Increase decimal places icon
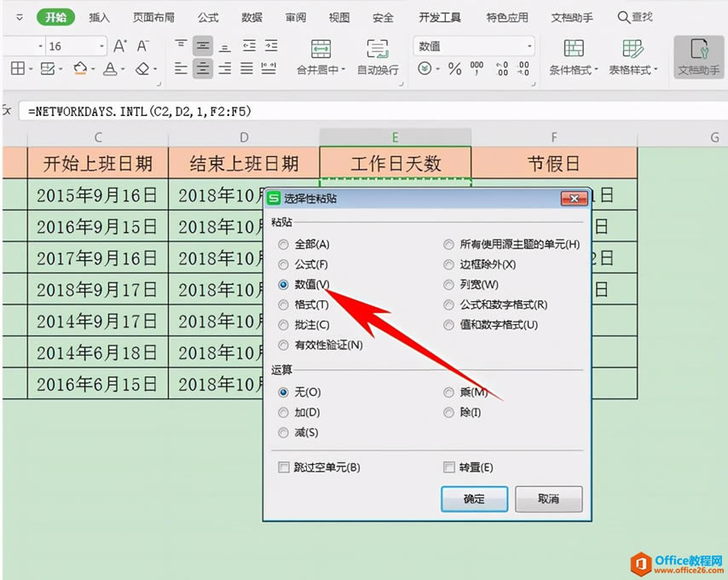 [x=502, y=69]
